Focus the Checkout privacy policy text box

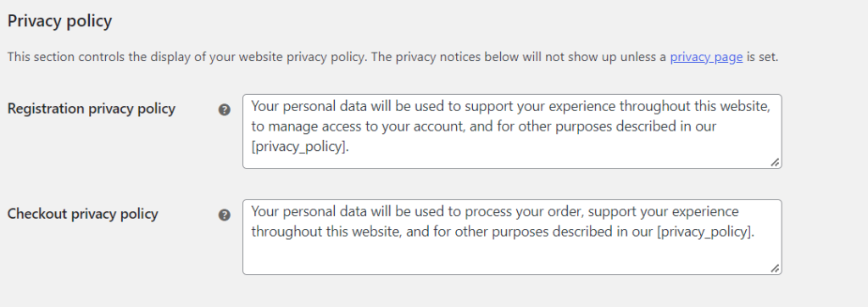(x=512, y=237)
